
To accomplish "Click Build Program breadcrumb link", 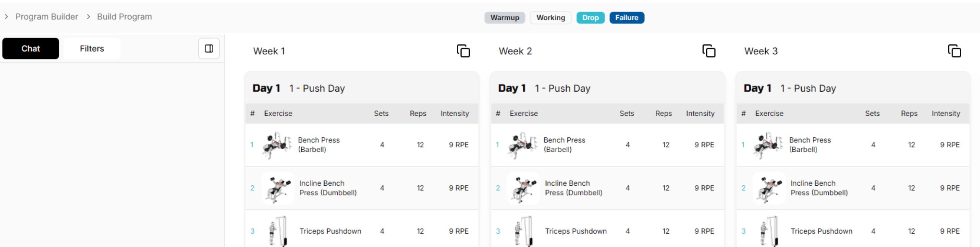I will pyautogui.click(x=124, y=16).
